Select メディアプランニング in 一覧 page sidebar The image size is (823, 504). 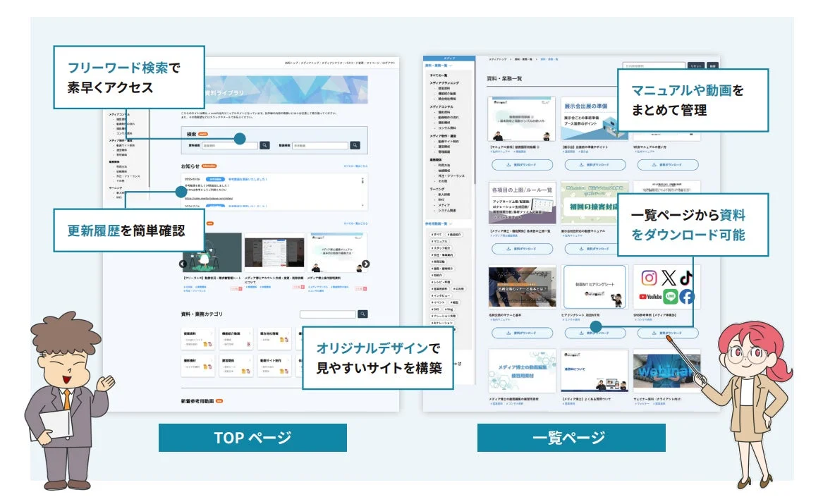[x=444, y=83]
